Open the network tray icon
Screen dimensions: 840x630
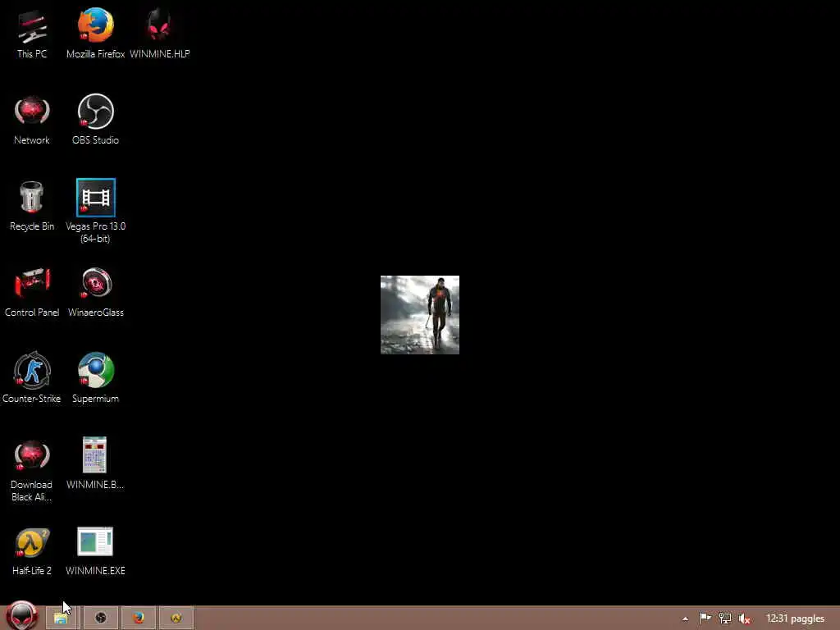click(x=725, y=619)
